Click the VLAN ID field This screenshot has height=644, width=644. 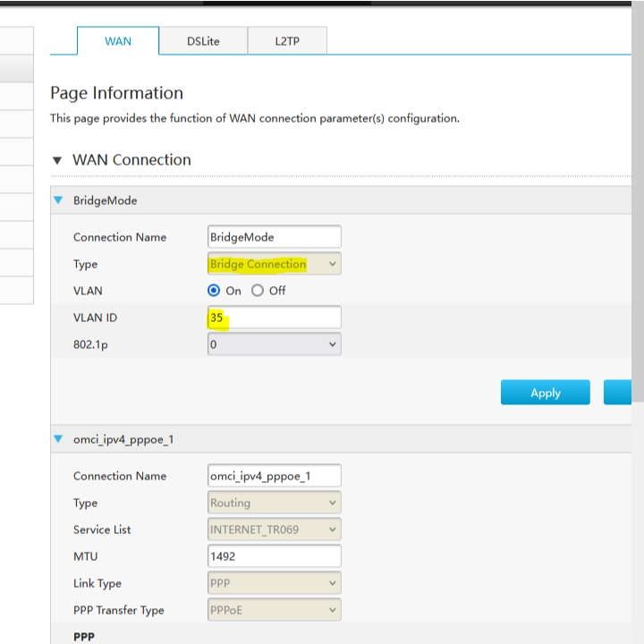click(x=274, y=318)
